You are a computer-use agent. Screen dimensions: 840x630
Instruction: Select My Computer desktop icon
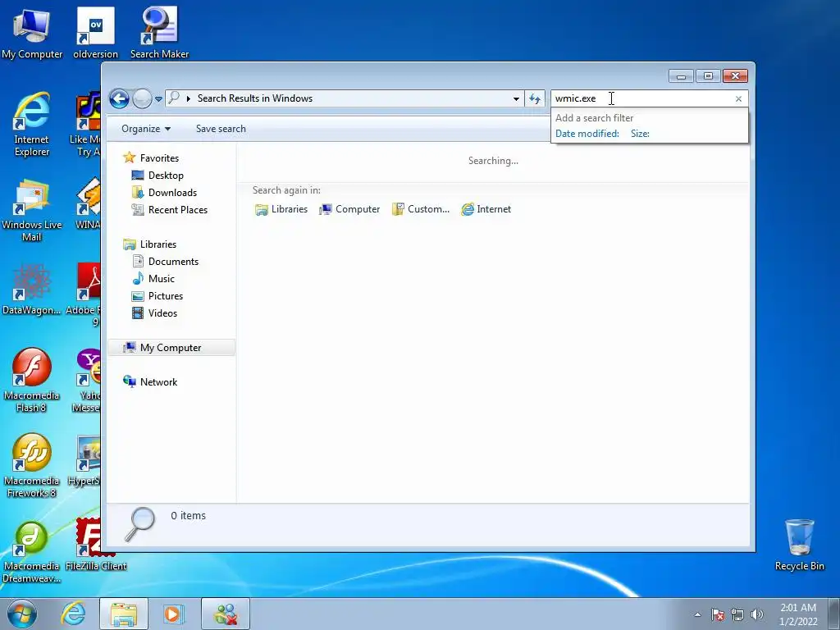point(32,33)
